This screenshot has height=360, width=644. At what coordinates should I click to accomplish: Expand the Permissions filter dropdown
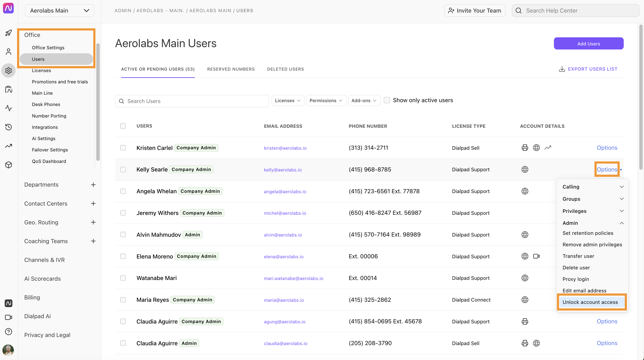(325, 100)
